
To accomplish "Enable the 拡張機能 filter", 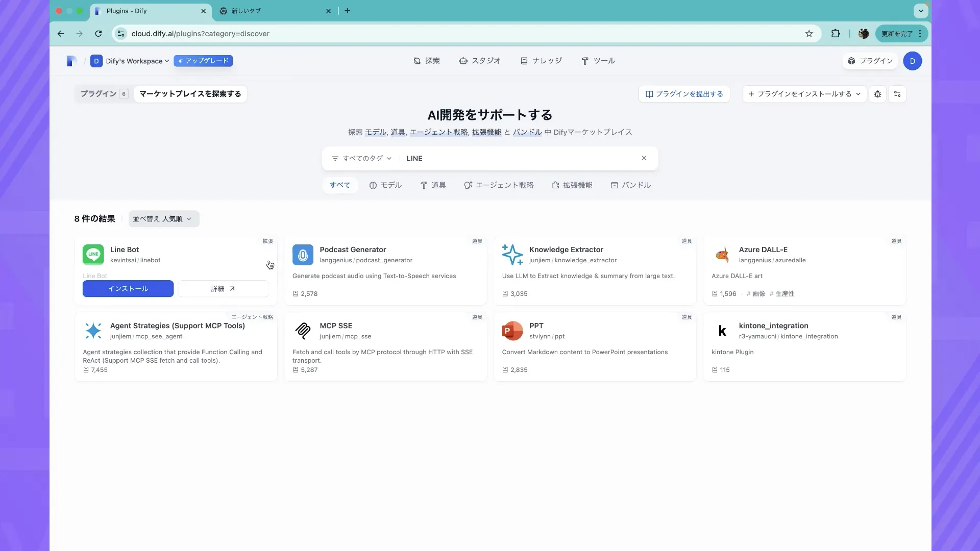I will point(572,185).
